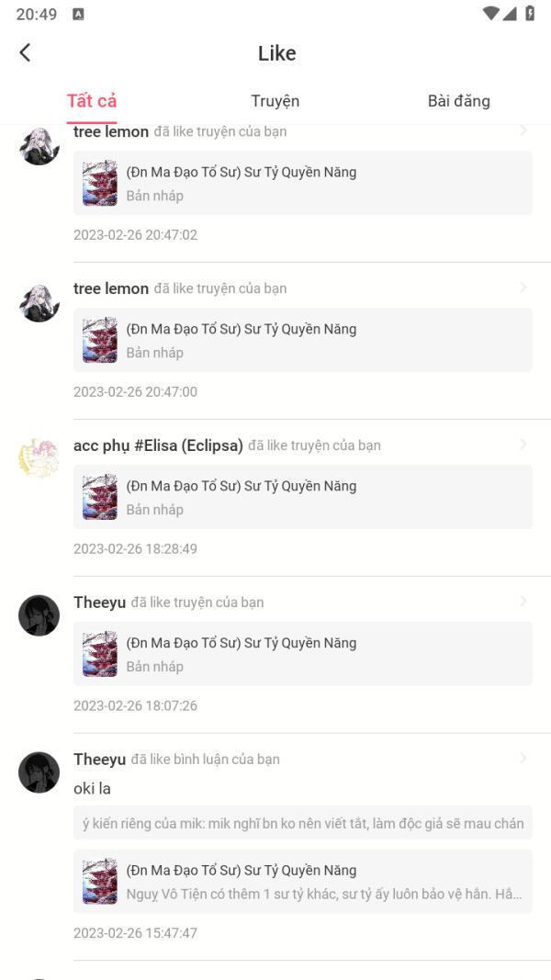Image resolution: width=551 pixels, height=980 pixels.
Task: Tap the username Theeyu on comment like
Action: (100, 760)
